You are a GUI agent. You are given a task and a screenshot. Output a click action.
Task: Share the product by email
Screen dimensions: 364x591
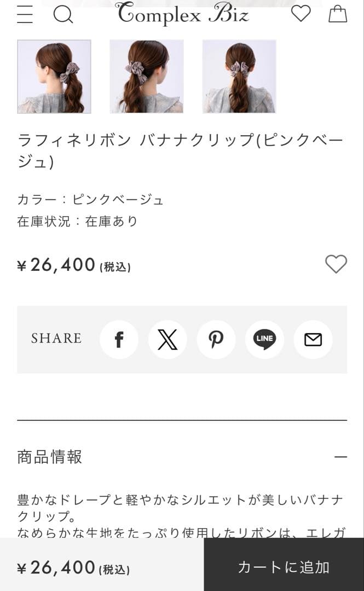pyautogui.click(x=313, y=339)
